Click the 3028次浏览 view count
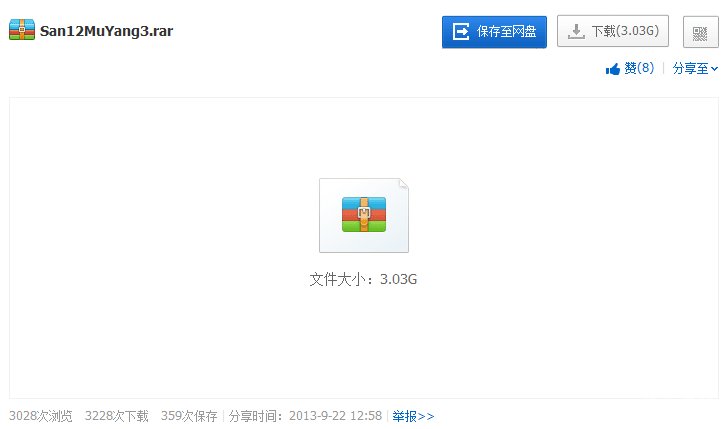The image size is (726, 429). pos(41,416)
